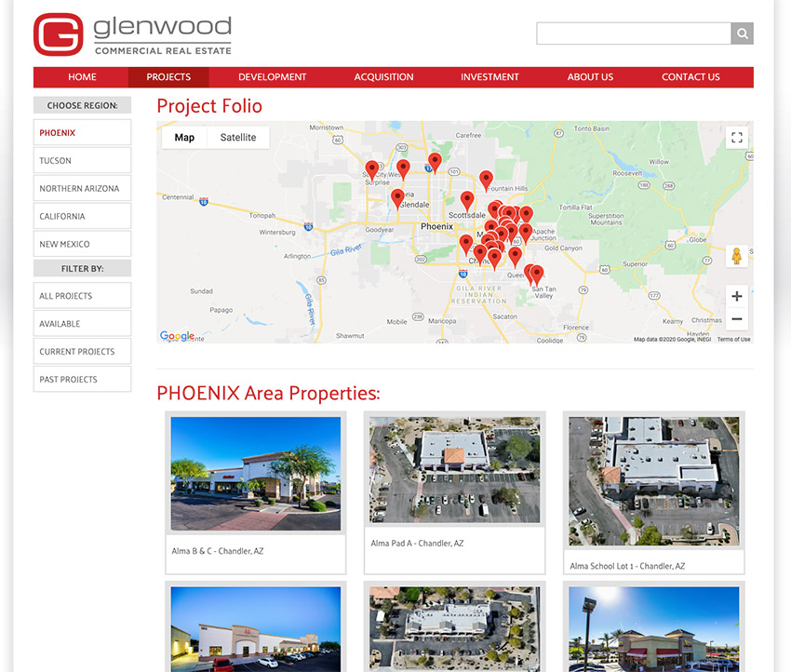Enable the AVAILABLE projects filter

pyautogui.click(x=82, y=323)
